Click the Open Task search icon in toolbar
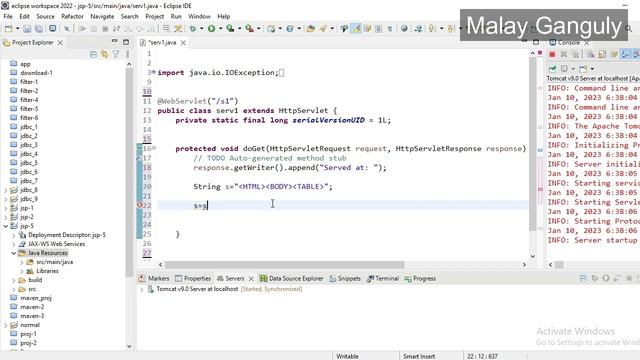The width and height of the screenshot is (640, 360). (324, 28)
